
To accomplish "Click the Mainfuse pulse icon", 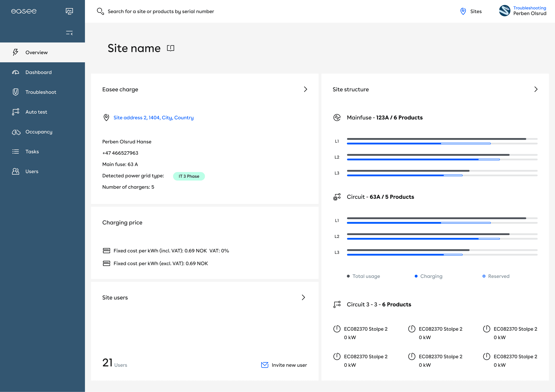I will tap(337, 118).
